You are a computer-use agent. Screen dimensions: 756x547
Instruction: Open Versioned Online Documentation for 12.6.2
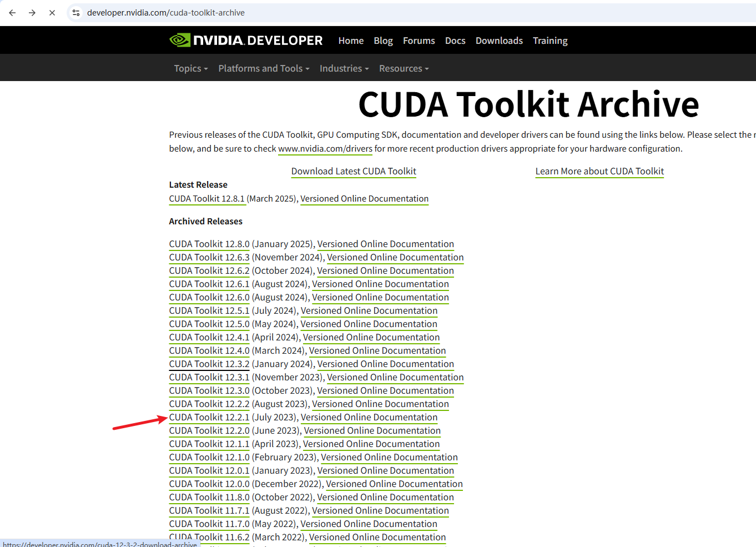385,270
